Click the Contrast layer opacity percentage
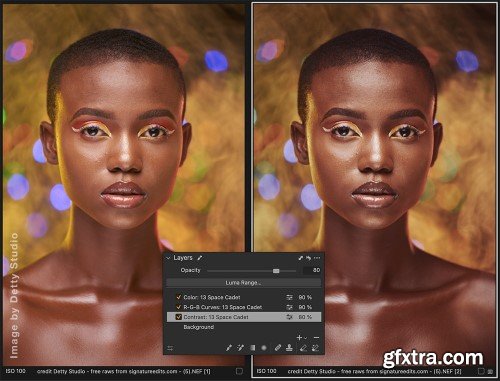The width and height of the screenshot is (500, 381). tap(305, 317)
